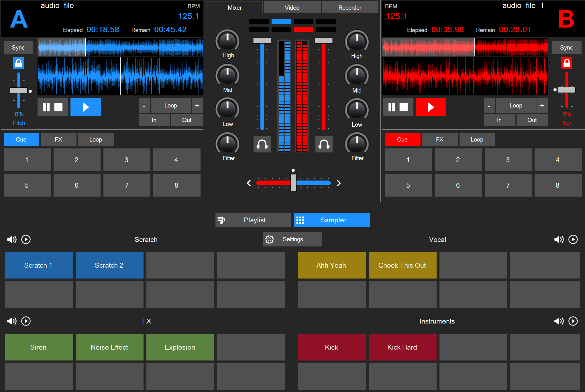585x392 pixels.
Task: Increase deck B loop length with plus
Action: pyautogui.click(x=542, y=106)
